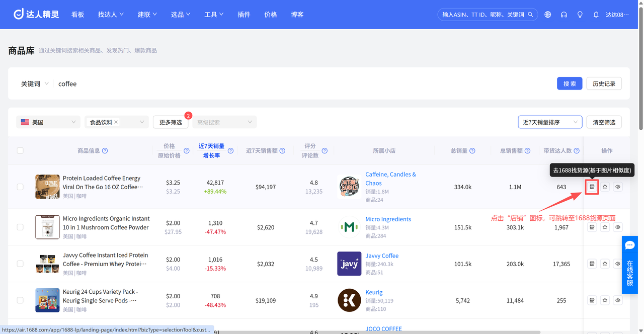Viewport: 644px width, 334px height.
Task: Click help icon next to 总销量 column
Action: tap(472, 151)
